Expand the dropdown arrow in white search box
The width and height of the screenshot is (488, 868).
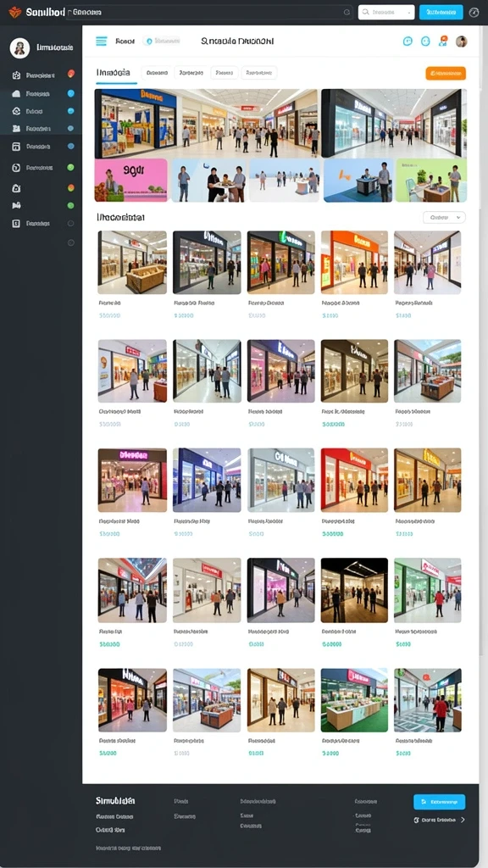click(x=409, y=12)
